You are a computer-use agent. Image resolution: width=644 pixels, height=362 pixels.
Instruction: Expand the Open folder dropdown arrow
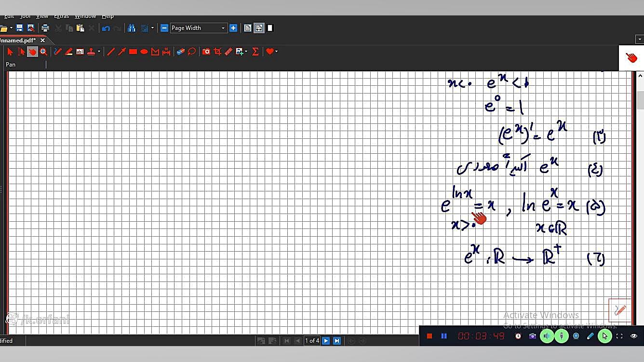[x=10, y=28]
